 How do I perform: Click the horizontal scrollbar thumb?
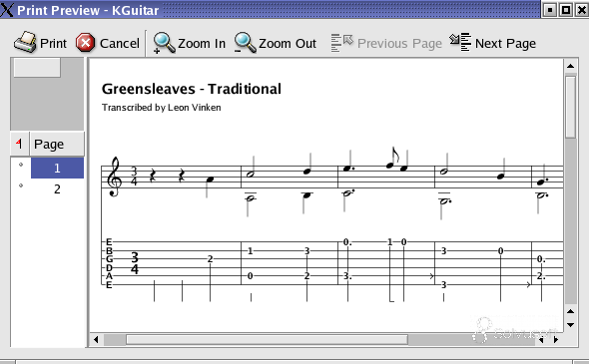coord(268,340)
